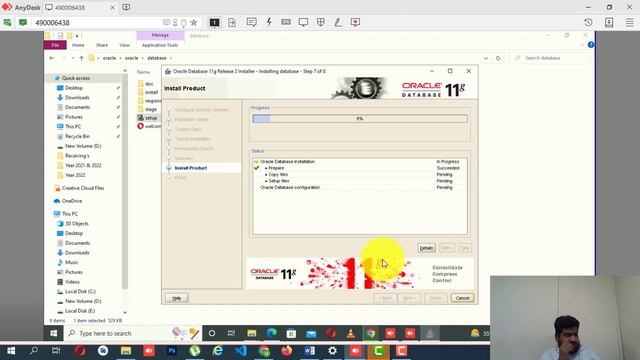Open AnyDesk display settings monitor icon

303,22
